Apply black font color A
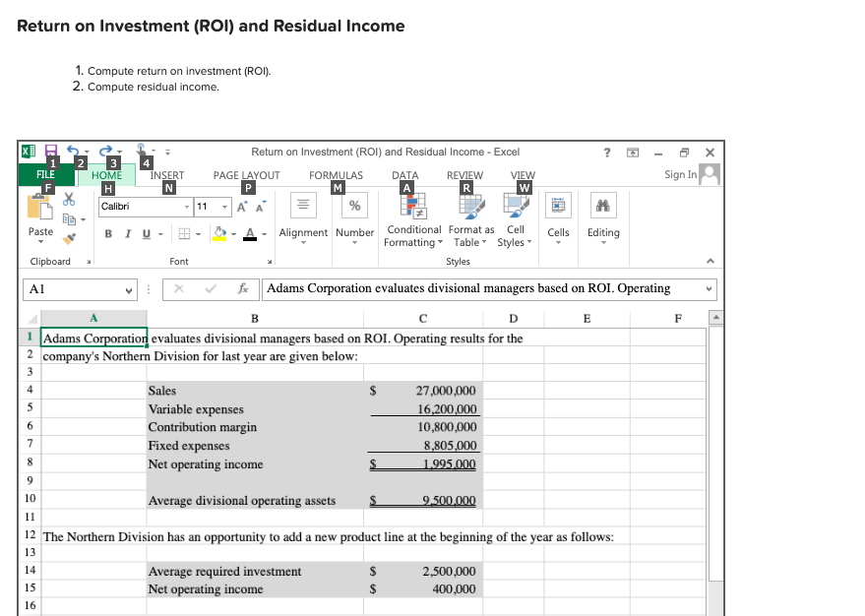Image resolution: width=865 pixels, height=616 pixels. pos(250,234)
